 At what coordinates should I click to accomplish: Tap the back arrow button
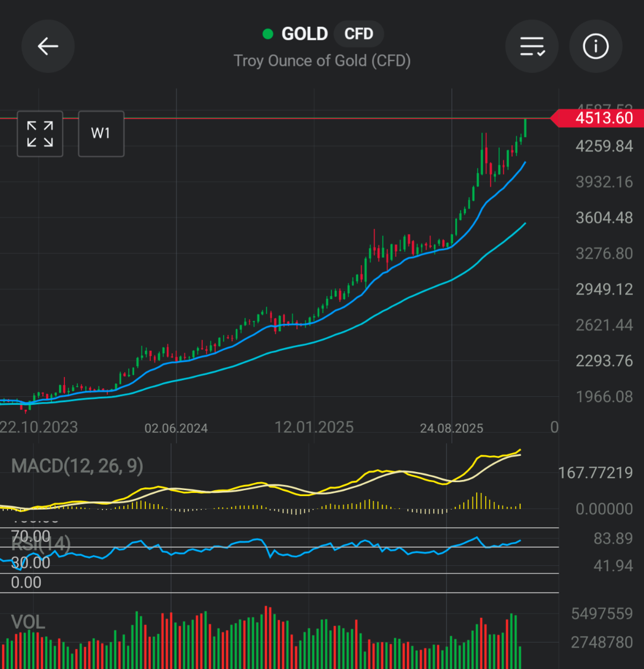48,47
